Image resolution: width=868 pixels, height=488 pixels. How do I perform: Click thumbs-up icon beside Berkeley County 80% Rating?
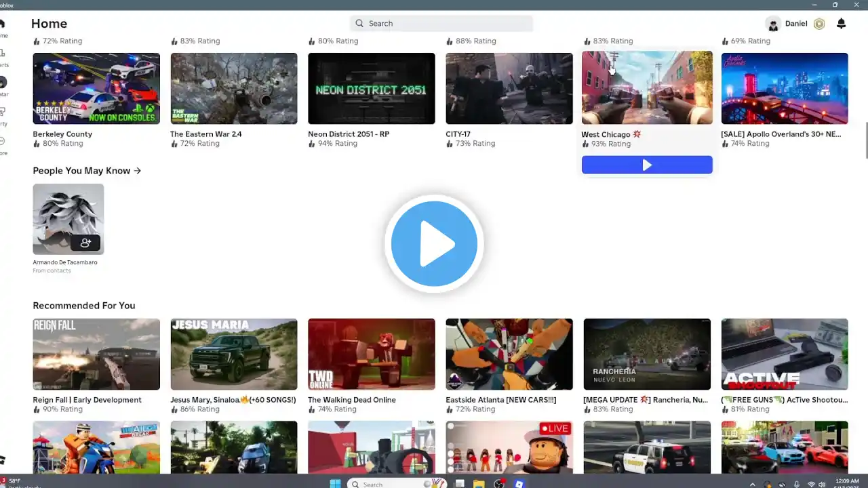pos(37,144)
